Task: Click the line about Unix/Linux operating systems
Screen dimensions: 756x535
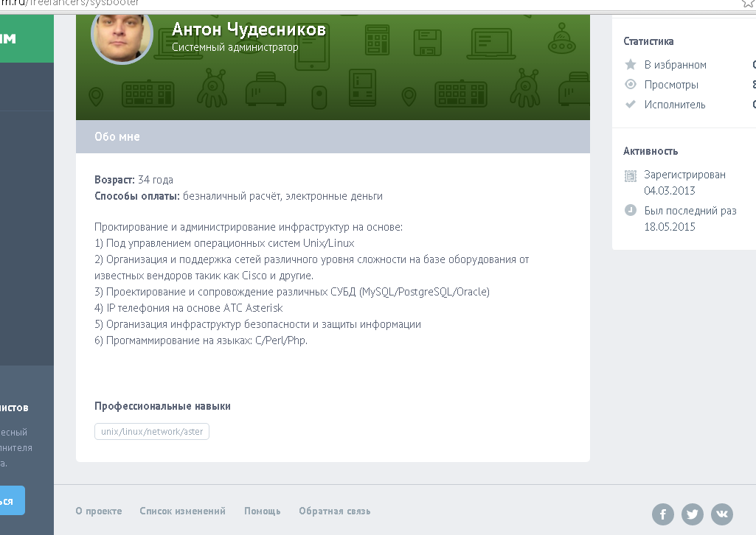Action: (x=224, y=243)
